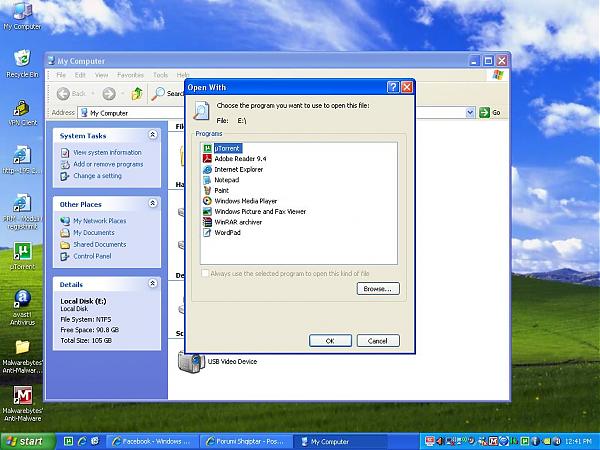Click the Cancel button in Open With
Image resolution: width=600 pixels, height=450 pixels.
pyautogui.click(x=378, y=341)
